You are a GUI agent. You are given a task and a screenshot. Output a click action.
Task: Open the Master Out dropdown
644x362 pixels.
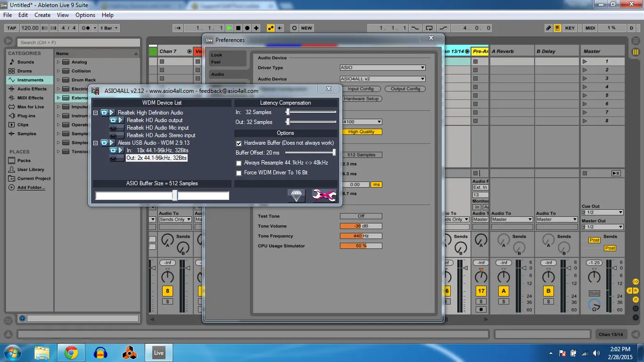click(602, 227)
